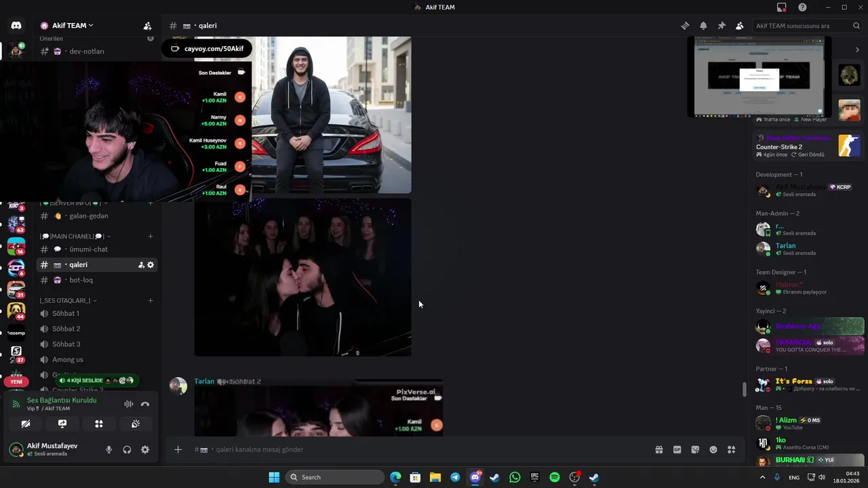Click the plus attach button in message bar
The image size is (868, 488).
click(x=178, y=449)
